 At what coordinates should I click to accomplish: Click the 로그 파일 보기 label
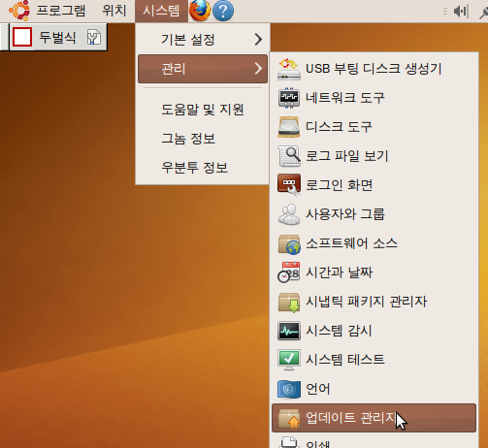(346, 156)
